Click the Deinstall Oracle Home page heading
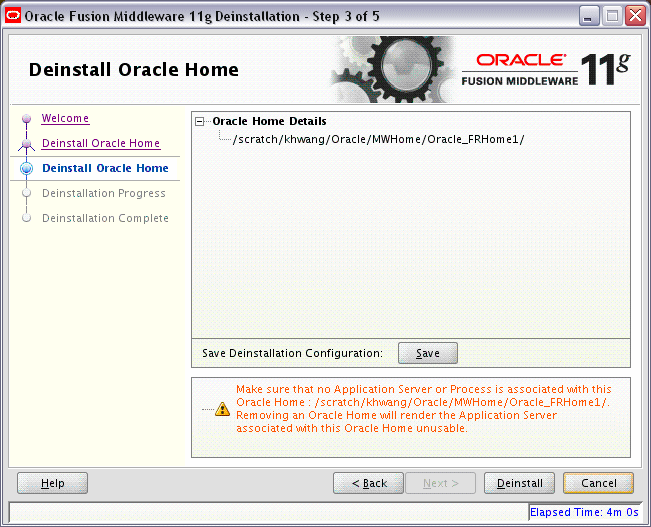This screenshot has height=527, width=651. coord(134,70)
